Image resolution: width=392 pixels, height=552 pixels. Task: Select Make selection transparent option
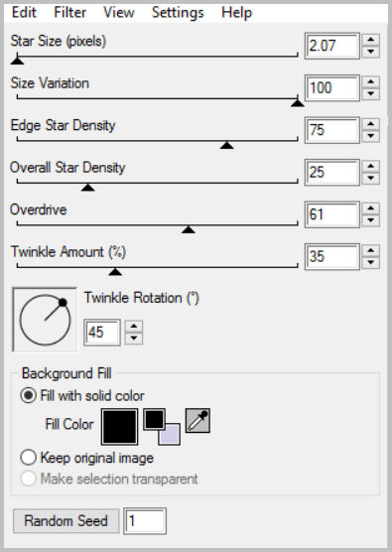click(109, 479)
